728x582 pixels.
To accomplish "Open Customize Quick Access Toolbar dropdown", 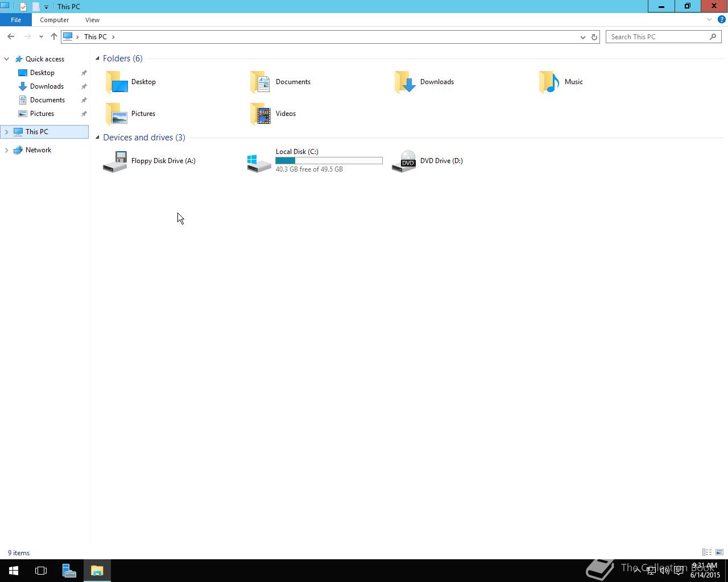I will [47, 7].
